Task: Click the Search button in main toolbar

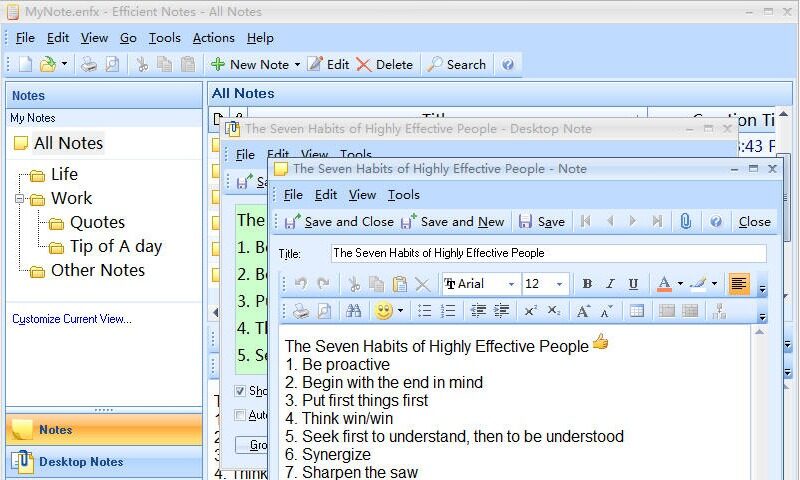Action: pyautogui.click(x=456, y=65)
